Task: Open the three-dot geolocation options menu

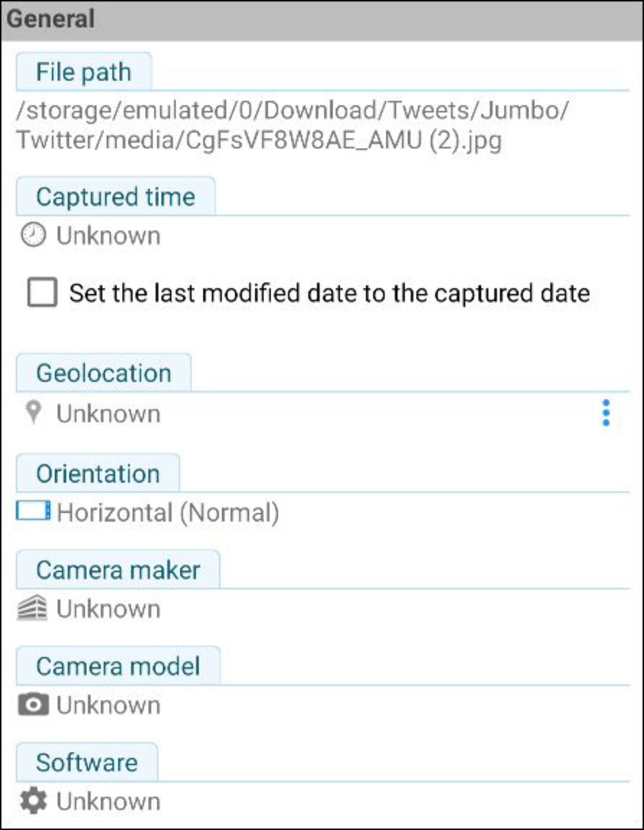Action: pyautogui.click(x=606, y=413)
